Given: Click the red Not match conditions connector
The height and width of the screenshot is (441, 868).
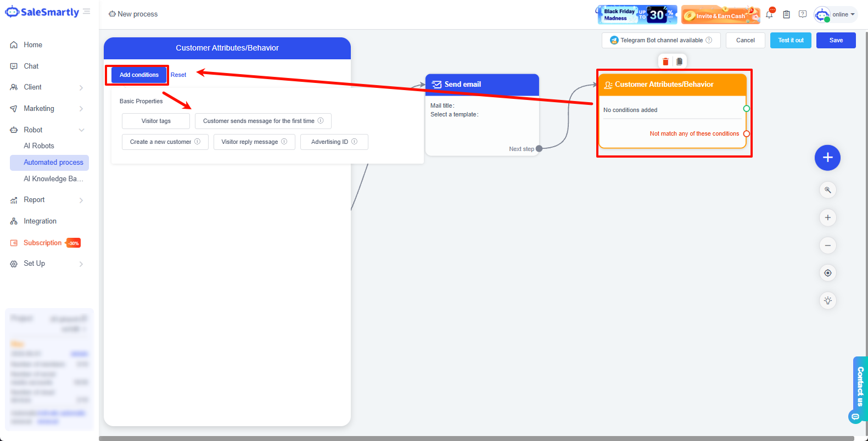Looking at the screenshot, I should [x=746, y=134].
